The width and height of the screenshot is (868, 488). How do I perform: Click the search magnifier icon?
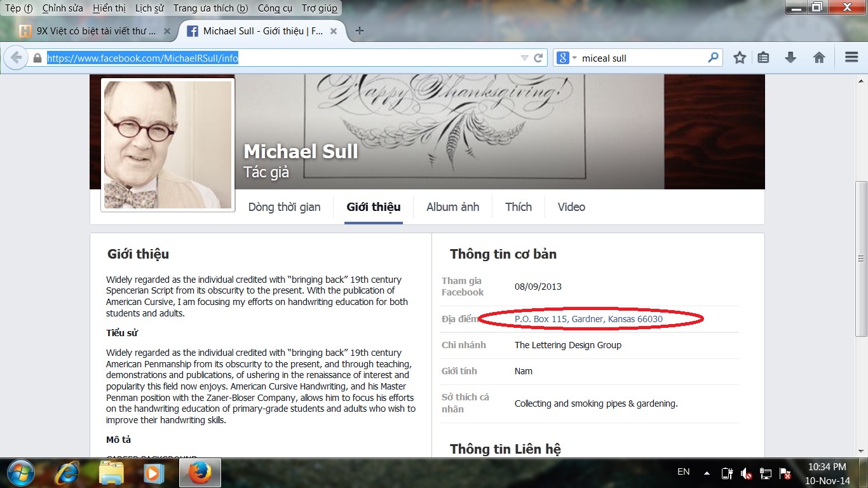713,58
